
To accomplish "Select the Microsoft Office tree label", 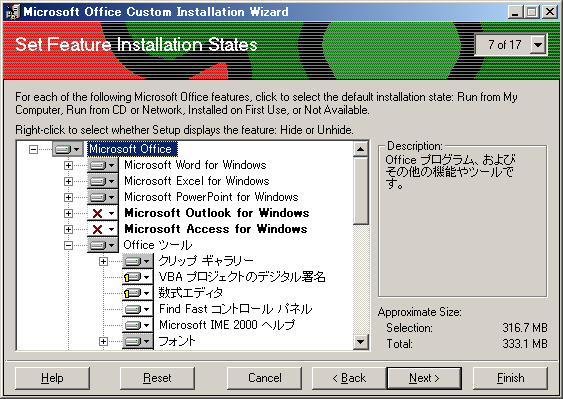I will coord(131,149).
